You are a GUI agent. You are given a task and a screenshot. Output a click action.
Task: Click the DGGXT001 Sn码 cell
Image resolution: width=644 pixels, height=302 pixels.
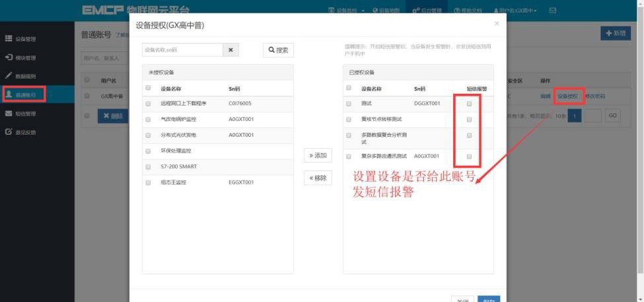click(427, 104)
